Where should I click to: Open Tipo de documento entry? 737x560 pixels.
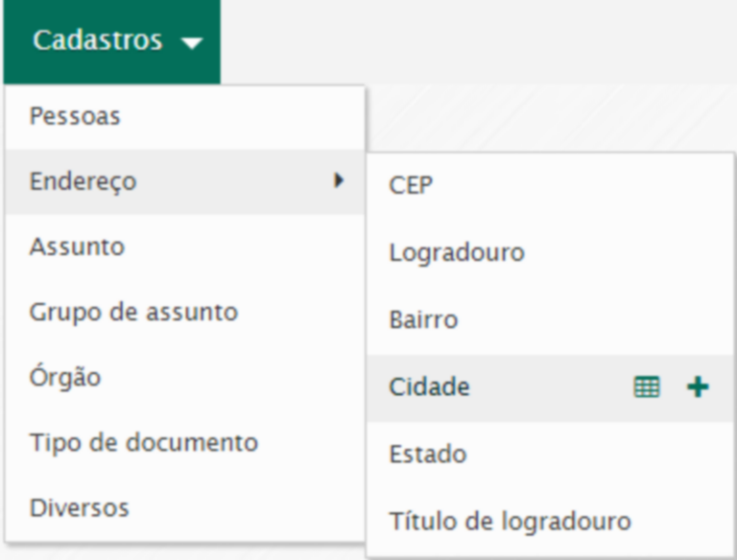(144, 442)
